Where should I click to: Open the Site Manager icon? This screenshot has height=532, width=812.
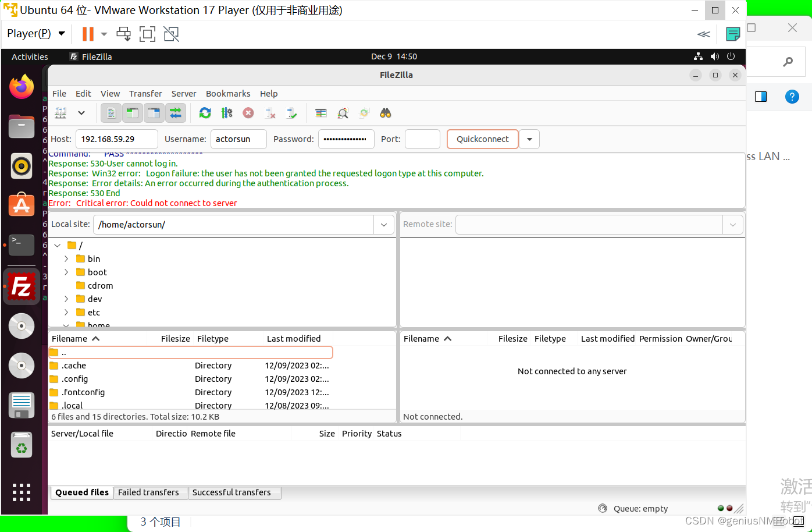click(x=60, y=113)
